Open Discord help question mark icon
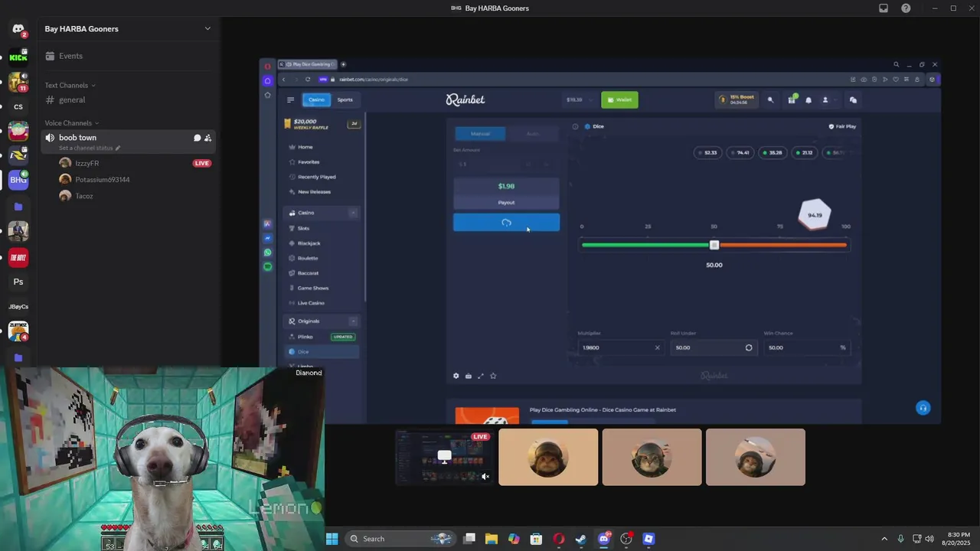Screen dimensions: 980x551 click(906, 8)
